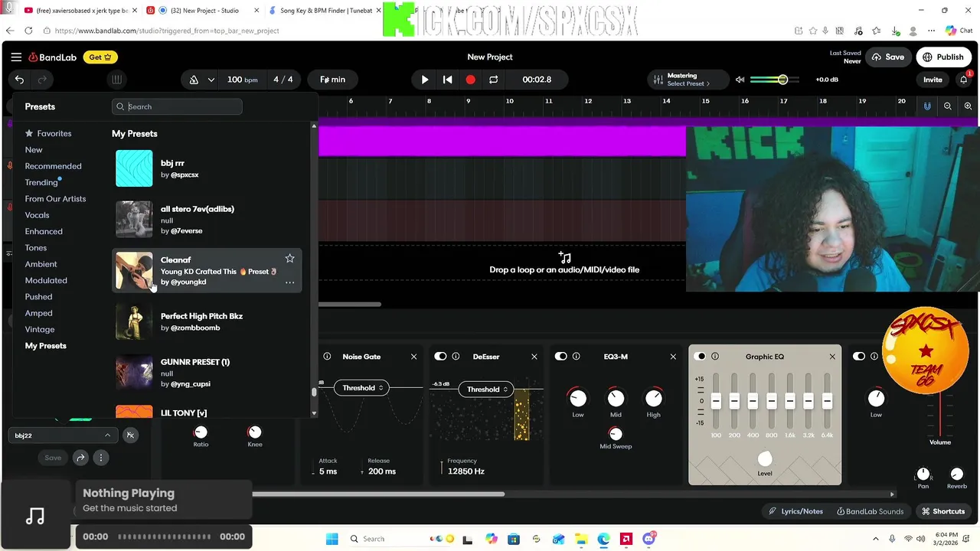
Task: Show Noise Gate info icon
Action: click(x=327, y=357)
